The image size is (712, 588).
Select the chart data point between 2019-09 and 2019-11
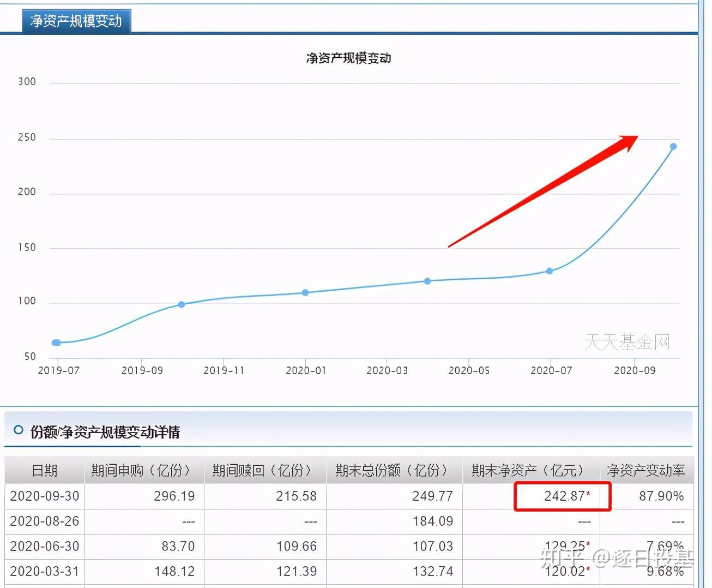tap(182, 304)
